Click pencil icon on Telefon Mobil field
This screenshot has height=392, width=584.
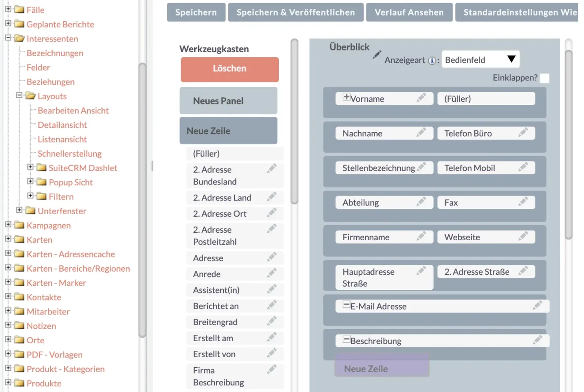click(x=523, y=167)
